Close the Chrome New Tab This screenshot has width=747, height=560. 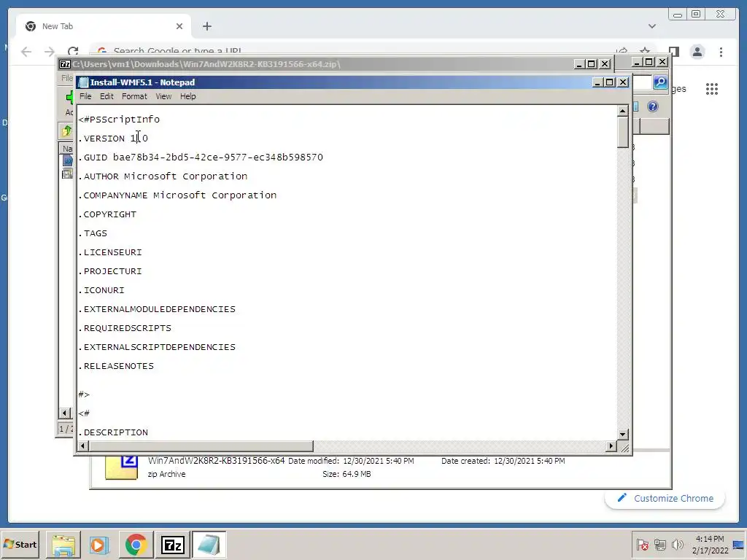click(179, 26)
